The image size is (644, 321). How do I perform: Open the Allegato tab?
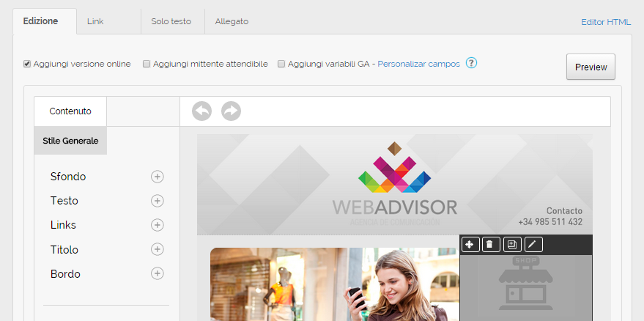(232, 21)
